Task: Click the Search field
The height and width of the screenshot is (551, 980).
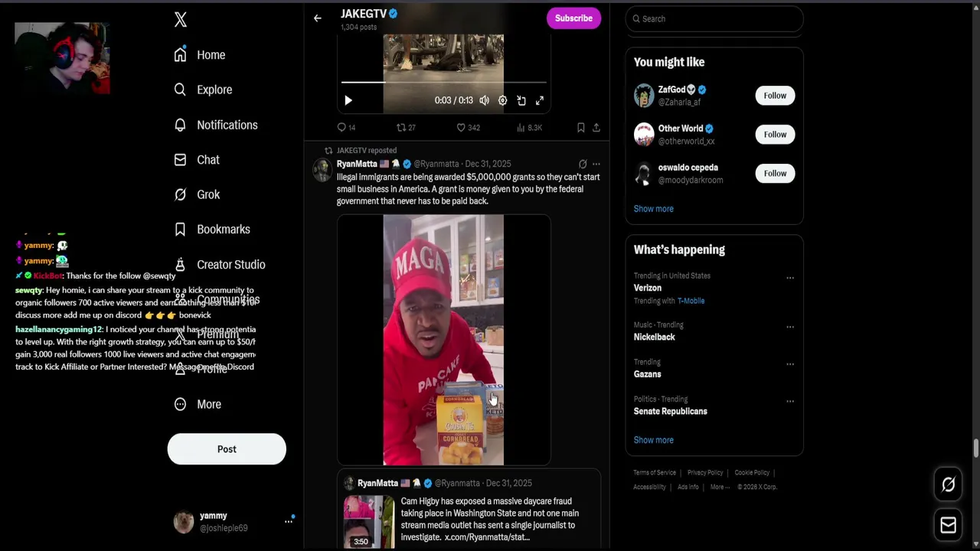Action: 714,18
